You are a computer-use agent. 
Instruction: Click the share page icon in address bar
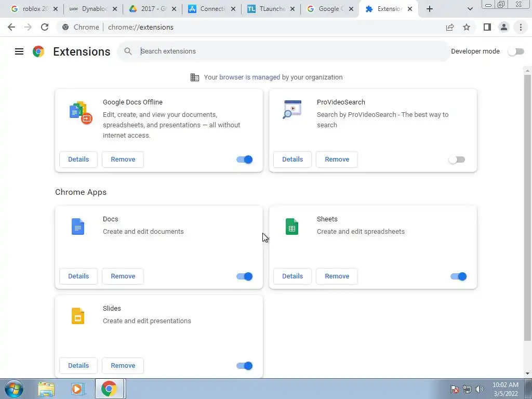click(450, 27)
